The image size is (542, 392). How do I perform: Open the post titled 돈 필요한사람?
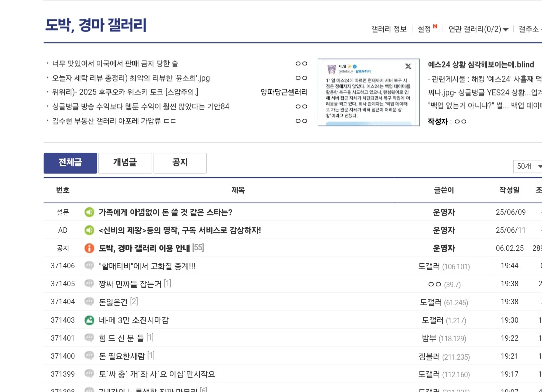[122, 356]
